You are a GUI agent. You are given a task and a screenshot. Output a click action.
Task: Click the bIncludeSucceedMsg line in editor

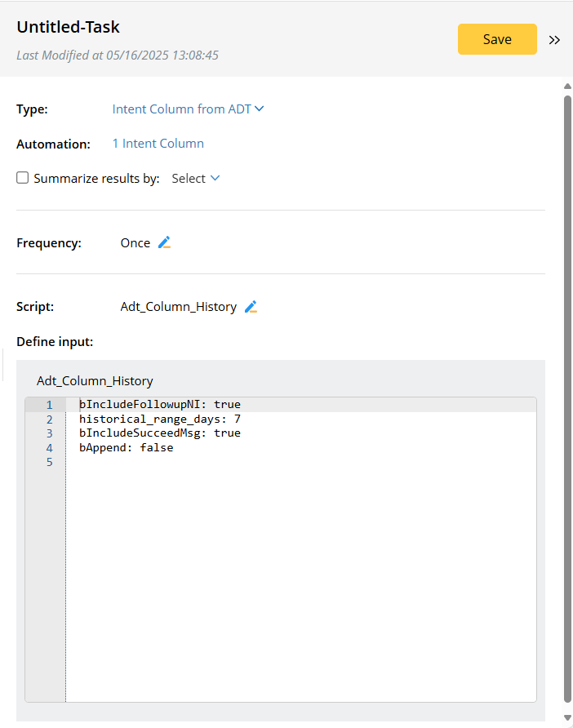coord(160,433)
